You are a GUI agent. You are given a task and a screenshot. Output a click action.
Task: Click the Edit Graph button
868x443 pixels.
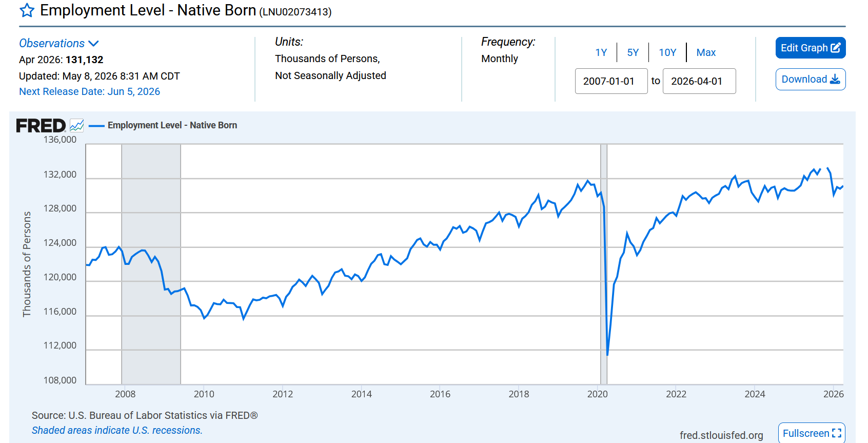tap(811, 48)
